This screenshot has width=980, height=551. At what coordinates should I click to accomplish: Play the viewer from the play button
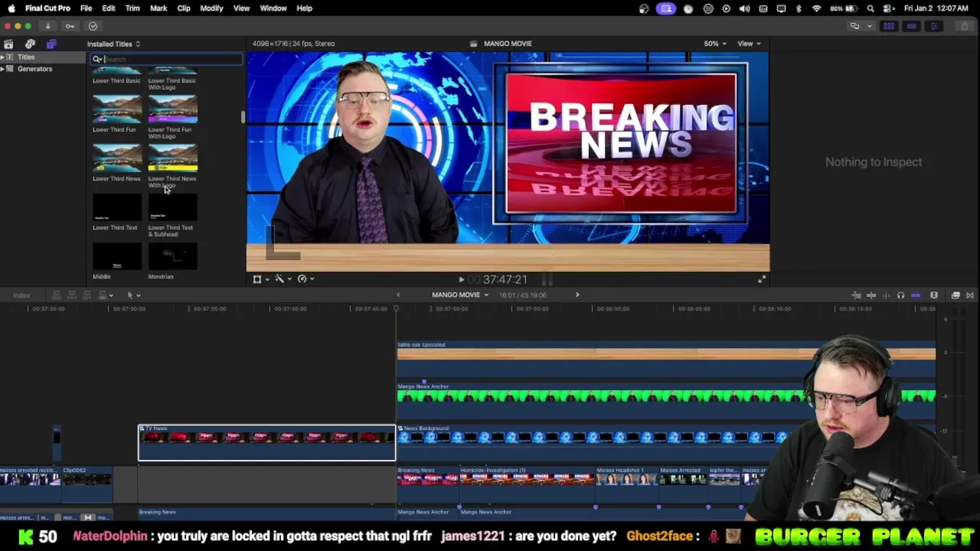(461, 280)
